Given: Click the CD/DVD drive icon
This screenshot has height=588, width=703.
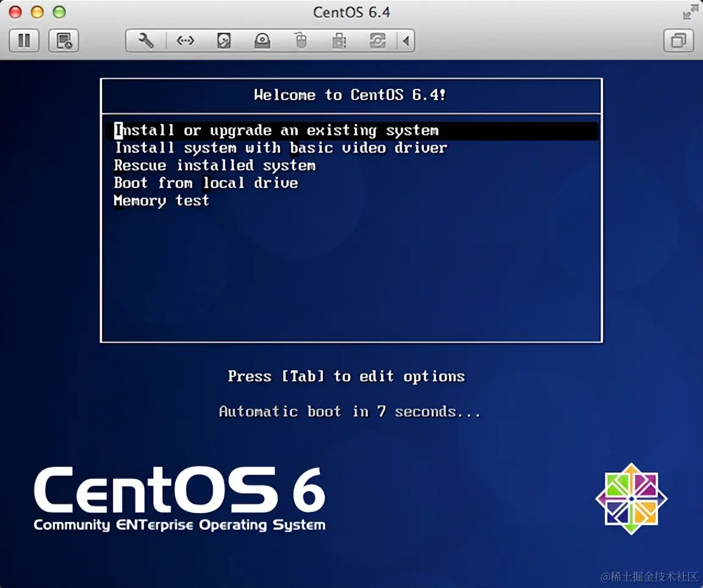Looking at the screenshot, I should pos(262,41).
